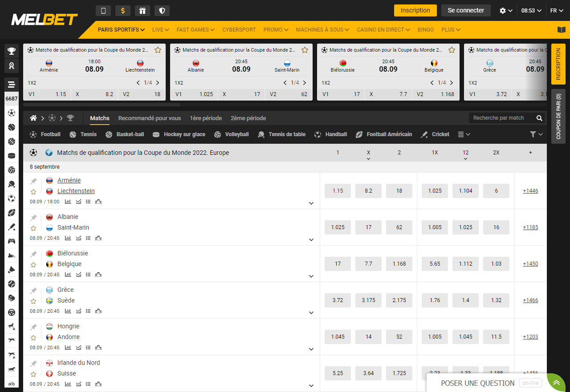Screen dimensions: 570x392
Task: Star the Arménie Liechtenstein top card
Action: 158,50
